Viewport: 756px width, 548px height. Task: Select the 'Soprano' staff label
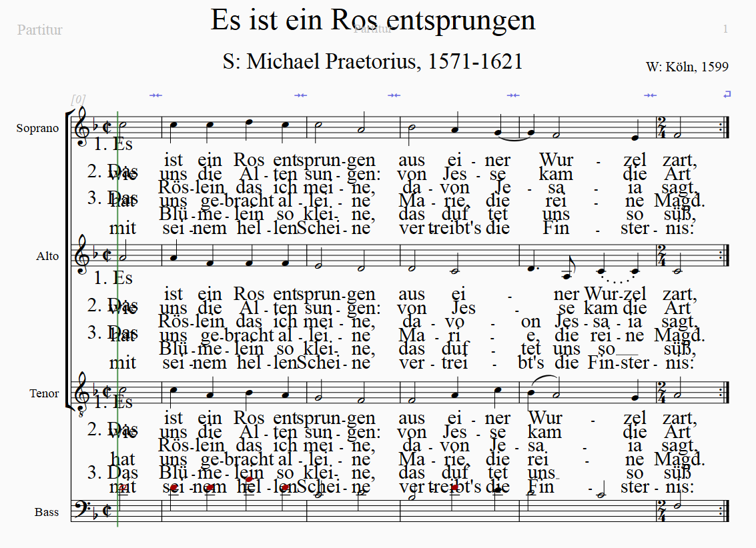click(x=37, y=128)
